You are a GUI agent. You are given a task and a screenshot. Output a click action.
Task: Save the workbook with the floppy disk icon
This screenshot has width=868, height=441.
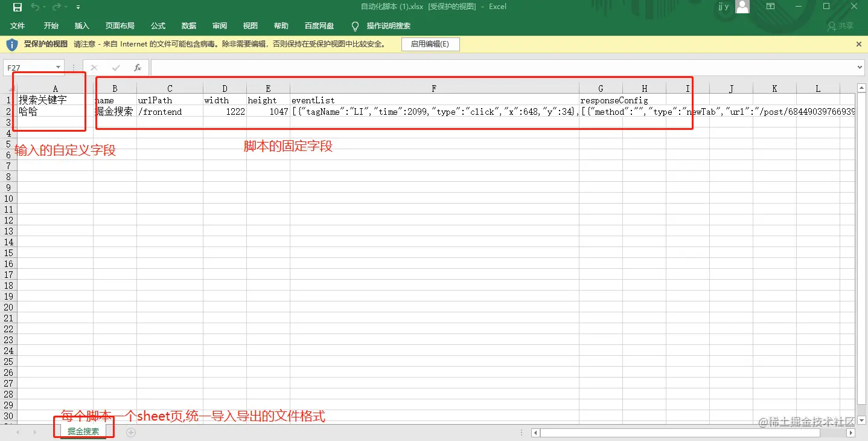click(18, 7)
